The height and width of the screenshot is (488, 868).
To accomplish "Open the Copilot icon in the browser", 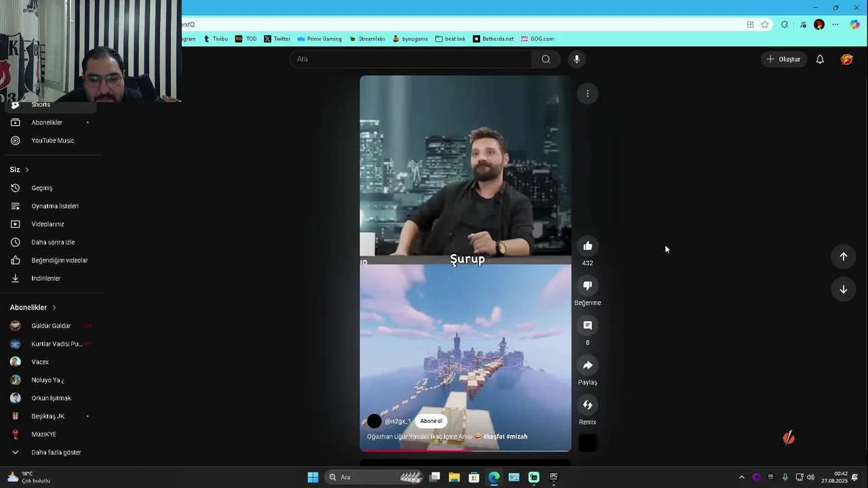I will point(853,24).
